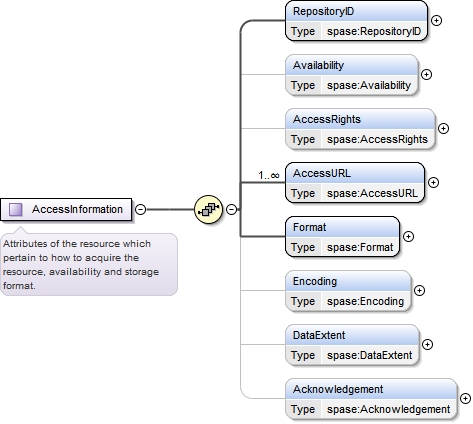
Task: Expand the Availability element plus icon
Action: tap(426, 74)
